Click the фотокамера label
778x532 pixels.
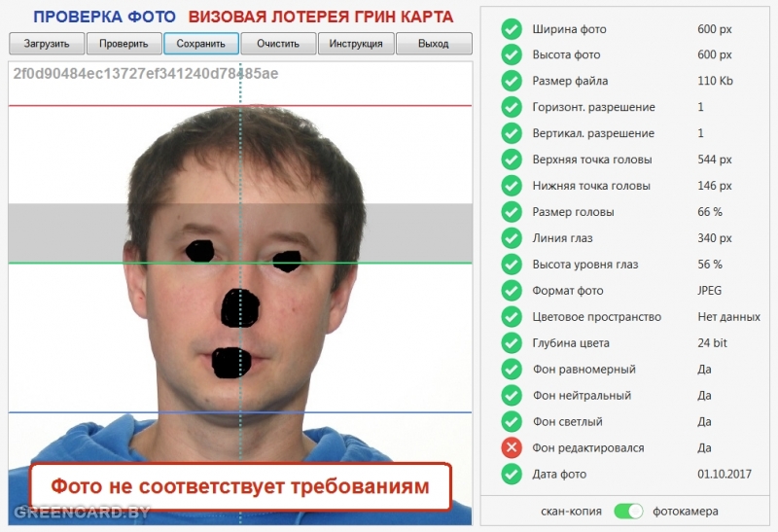[x=686, y=511]
